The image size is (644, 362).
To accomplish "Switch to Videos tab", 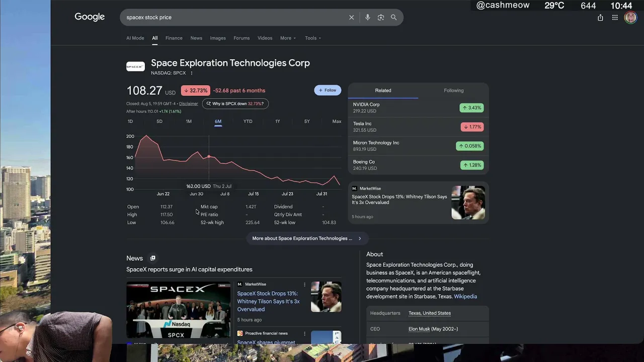I will [265, 38].
